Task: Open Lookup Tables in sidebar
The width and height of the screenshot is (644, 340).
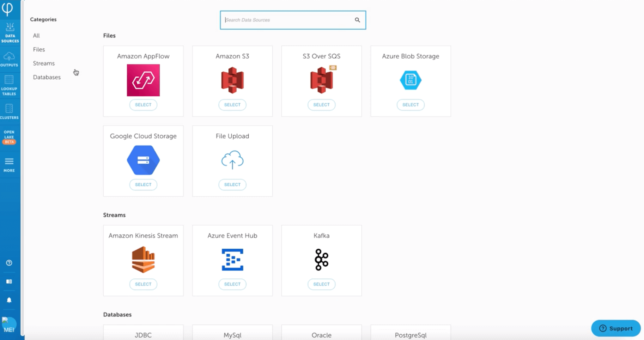Action: pos(9,85)
